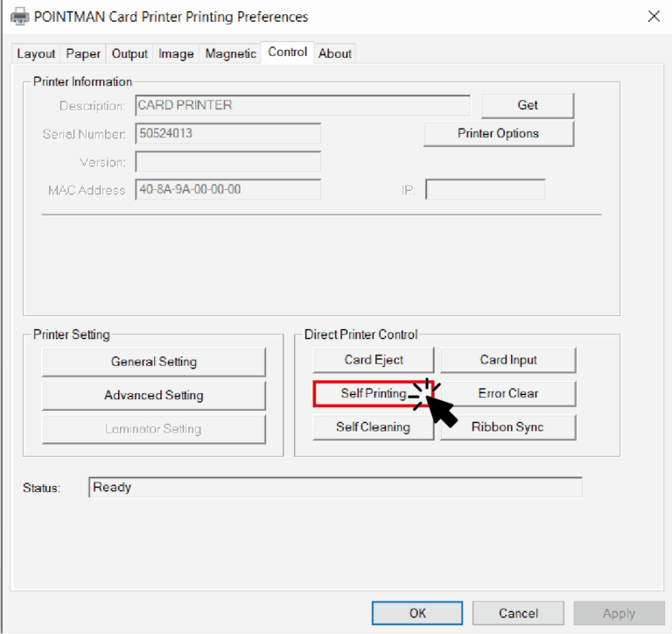Click the Error Clear button

click(x=507, y=394)
